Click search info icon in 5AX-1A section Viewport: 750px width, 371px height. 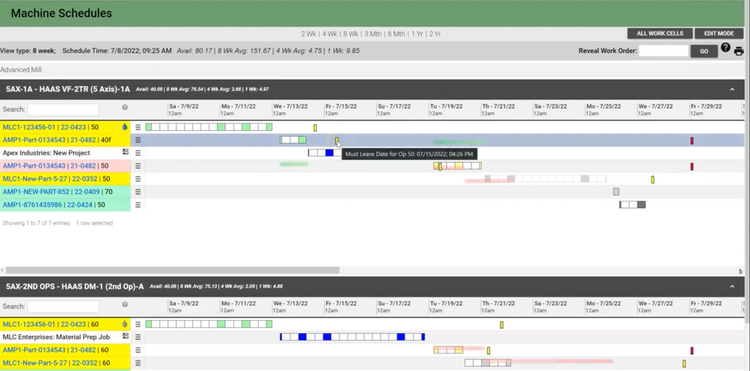pos(125,109)
